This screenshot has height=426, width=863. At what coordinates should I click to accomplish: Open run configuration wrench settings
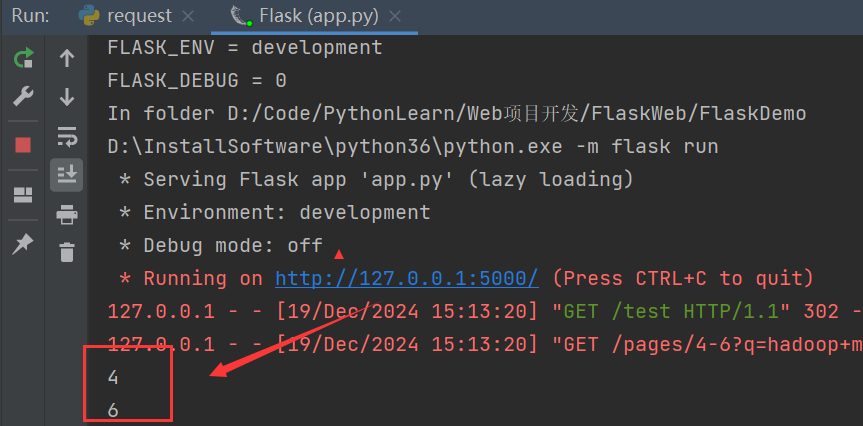click(x=22, y=97)
